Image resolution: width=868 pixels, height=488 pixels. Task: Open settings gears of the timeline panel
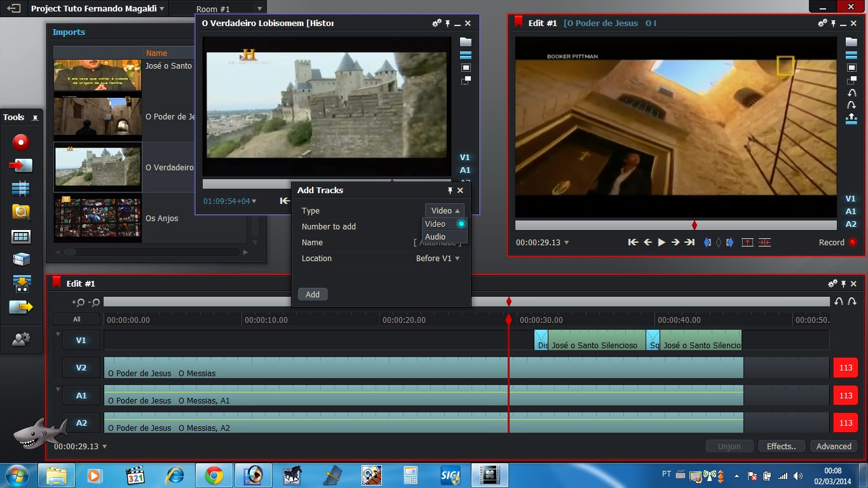tap(832, 283)
